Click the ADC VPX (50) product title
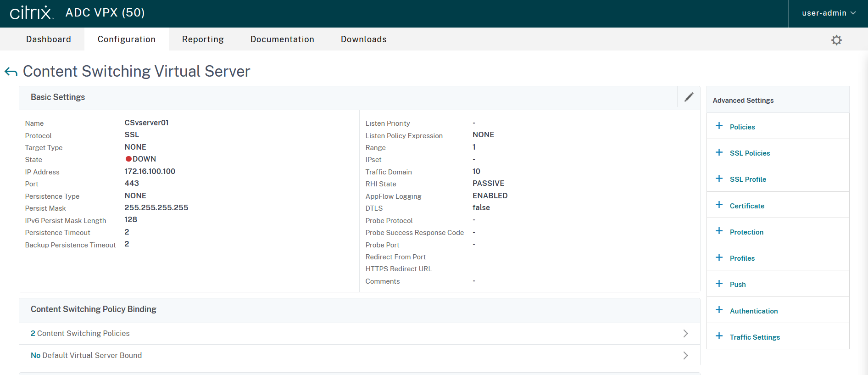The width and height of the screenshot is (868, 375). click(105, 13)
